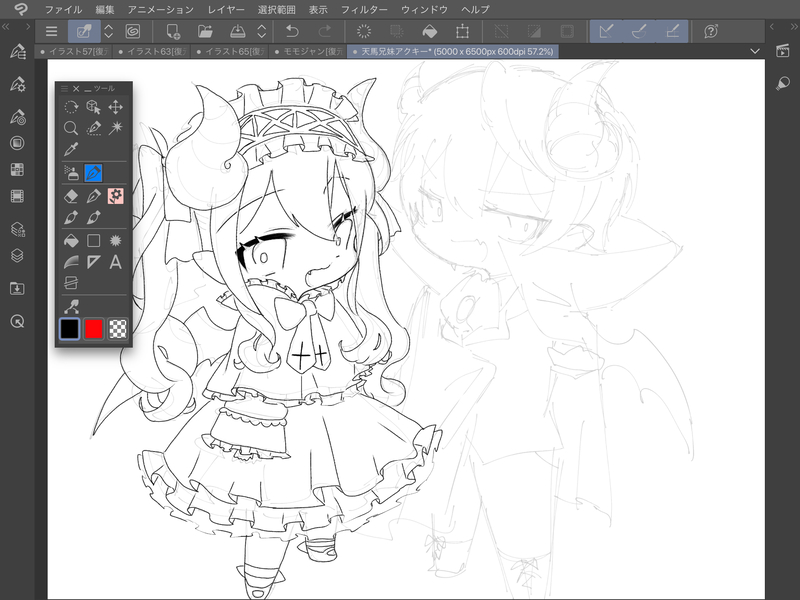Viewport: 800px width, 600px height.
Task: Select the Fill bucket tool in palette
Action: [x=71, y=240]
